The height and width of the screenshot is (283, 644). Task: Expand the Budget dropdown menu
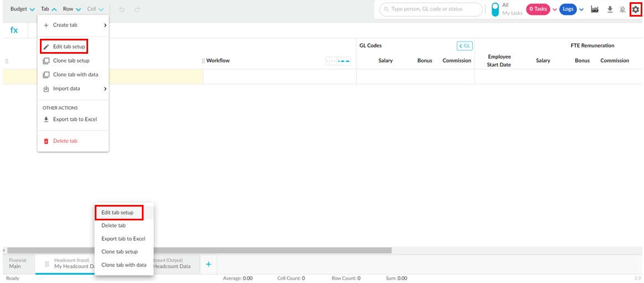pos(22,9)
